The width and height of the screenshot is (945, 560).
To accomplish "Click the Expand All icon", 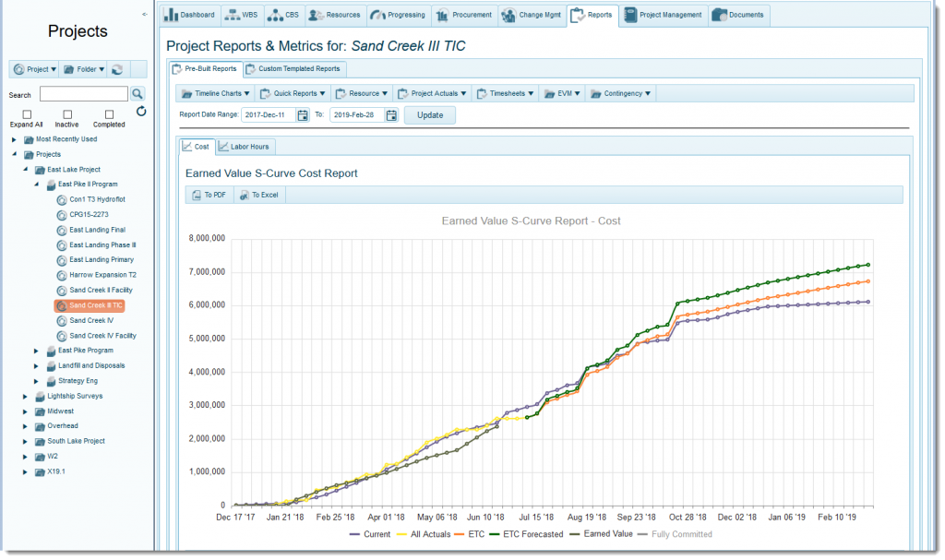I will pyautogui.click(x=26, y=116).
